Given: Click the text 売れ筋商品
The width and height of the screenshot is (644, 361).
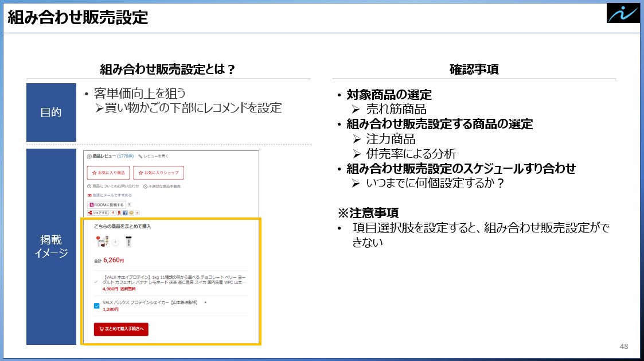Looking at the screenshot, I should pyautogui.click(x=396, y=110).
